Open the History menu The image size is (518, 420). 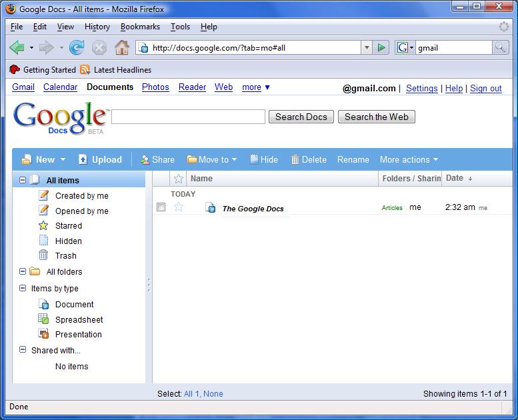[97, 27]
